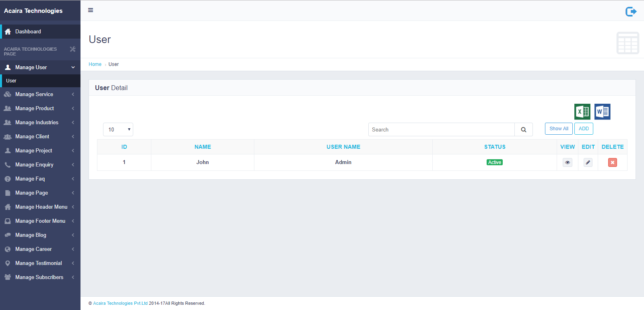Export user list to Excel
Screen dimensions: 644x310
click(x=582, y=112)
